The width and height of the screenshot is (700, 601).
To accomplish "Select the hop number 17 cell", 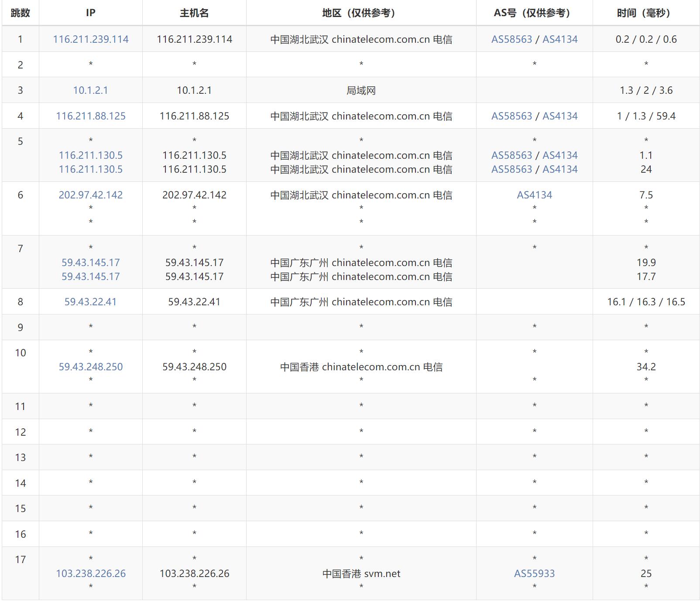I will tap(21, 574).
